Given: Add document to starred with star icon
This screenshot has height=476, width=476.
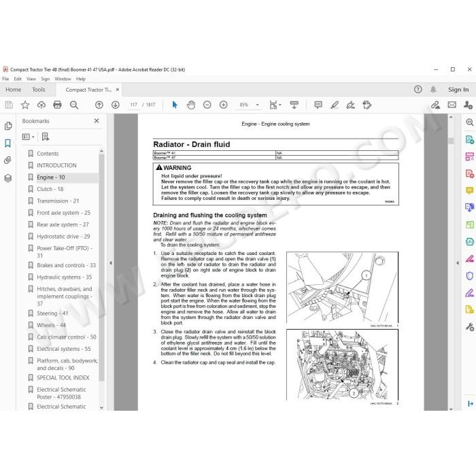Looking at the screenshot, I should 25,105.
